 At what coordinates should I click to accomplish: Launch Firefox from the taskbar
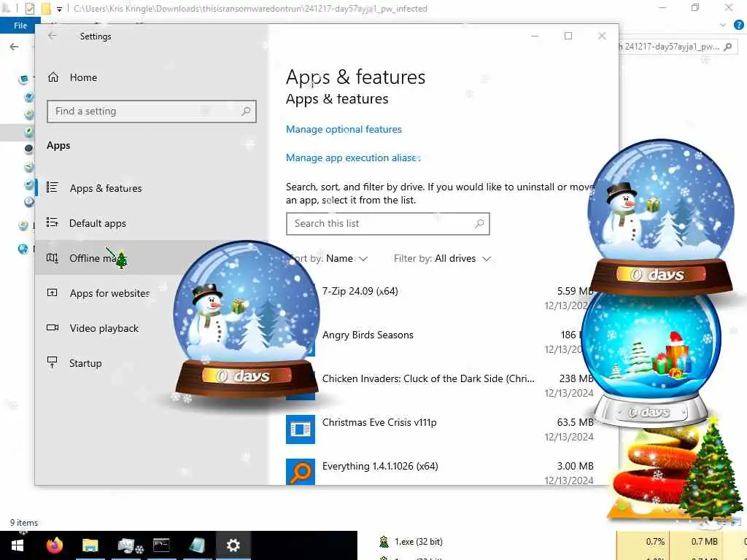(x=54, y=545)
